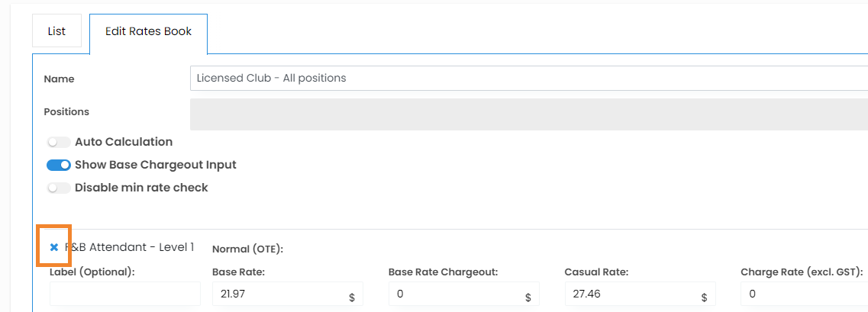The width and height of the screenshot is (868, 312).
Task: Focus the Label (Optional) input box
Action: coord(125,294)
